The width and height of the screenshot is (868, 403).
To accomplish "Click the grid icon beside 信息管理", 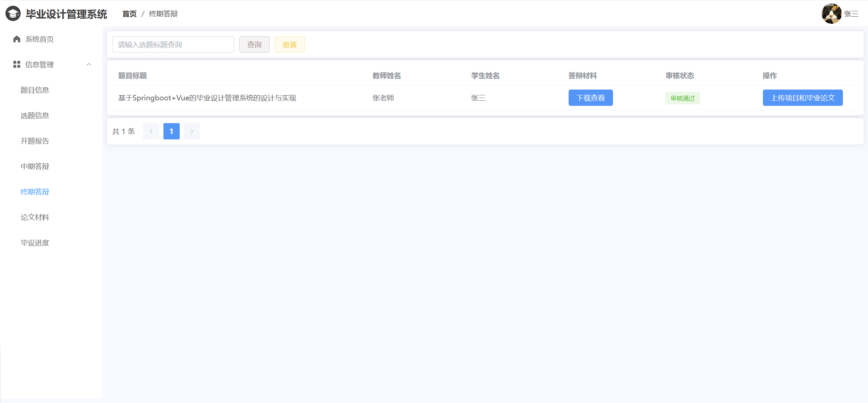I will pyautogui.click(x=17, y=64).
